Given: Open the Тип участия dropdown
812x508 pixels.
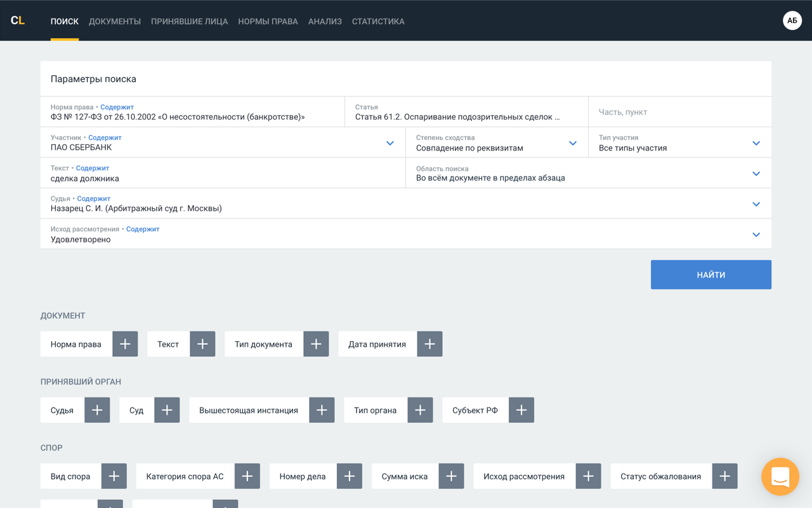Looking at the screenshot, I should pyautogui.click(x=756, y=144).
